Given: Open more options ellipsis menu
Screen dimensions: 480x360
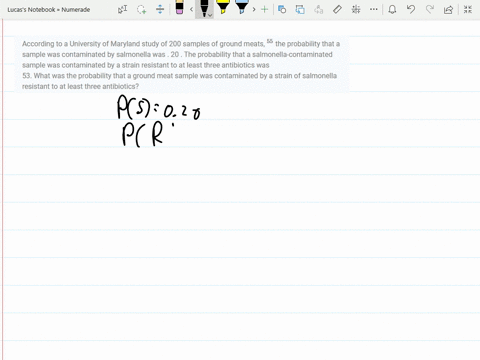Looking at the screenshot, I should point(374,9).
